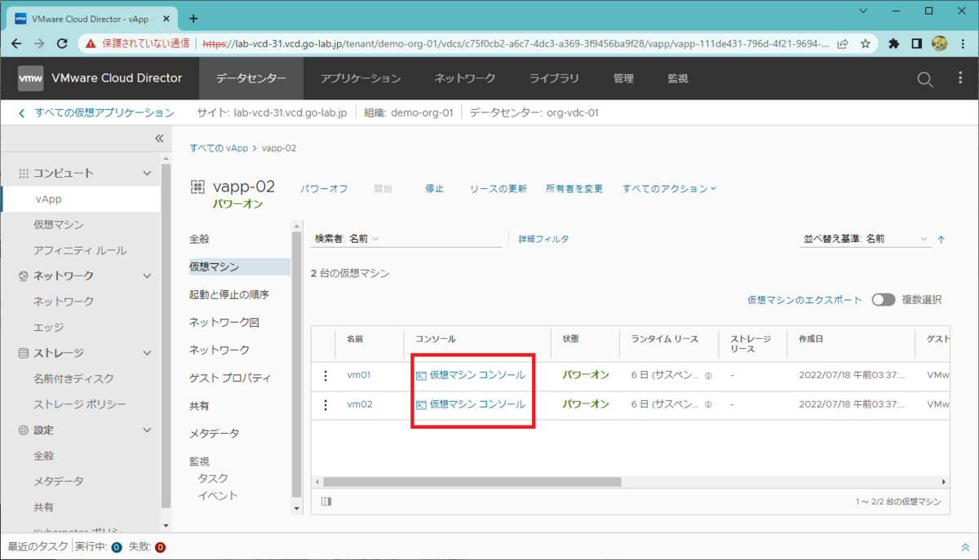
Task: Open ネットワーク図 detail section
Action: [x=224, y=322]
